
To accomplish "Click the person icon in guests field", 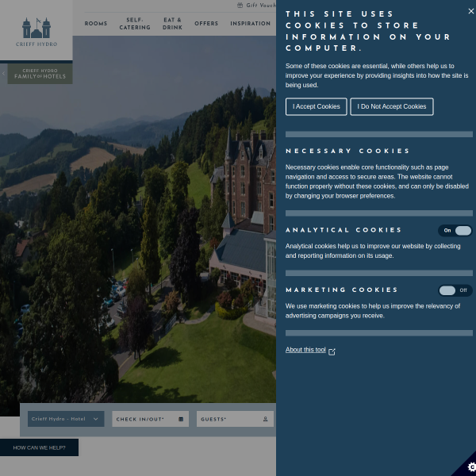I will (265, 419).
